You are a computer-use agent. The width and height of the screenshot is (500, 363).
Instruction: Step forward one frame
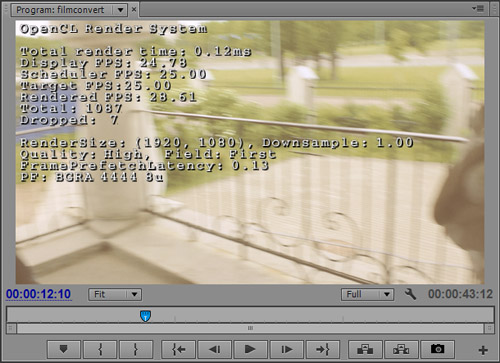(x=287, y=349)
